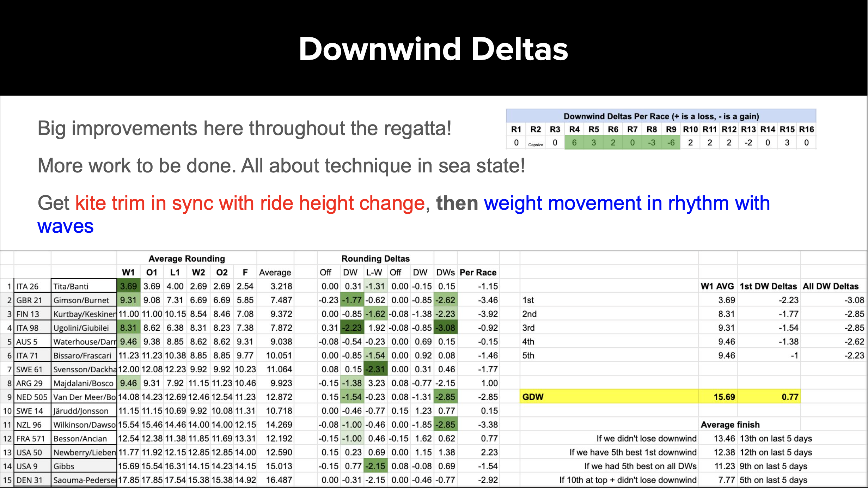Click the 'W1 AVG' summary column header
The width and height of the screenshot is (868, 488).
[717, 286]
